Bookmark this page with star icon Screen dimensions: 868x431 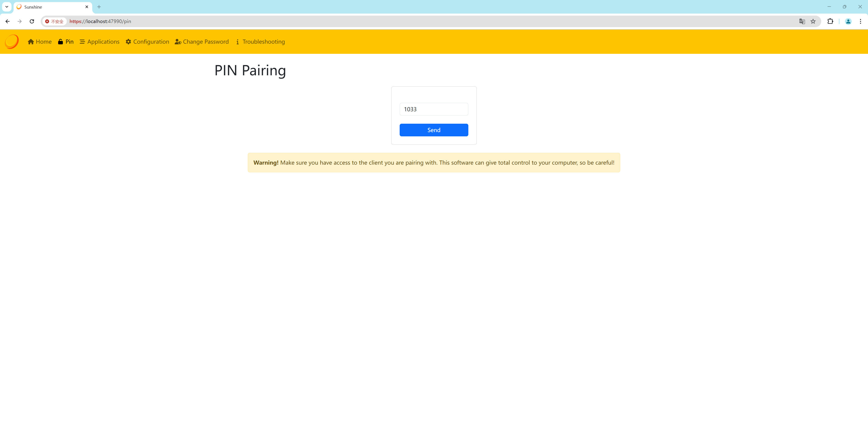click(x=813, y=21)
